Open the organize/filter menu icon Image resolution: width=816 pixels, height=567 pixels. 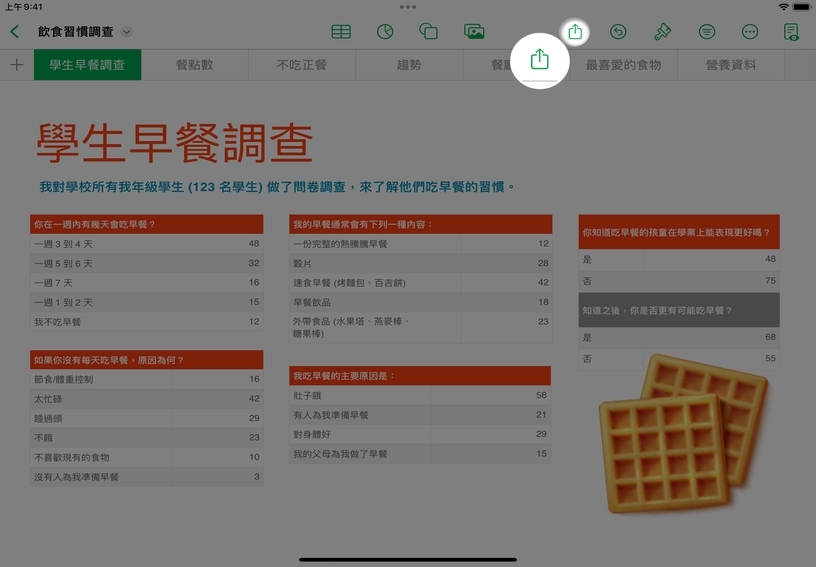(706, 32)
